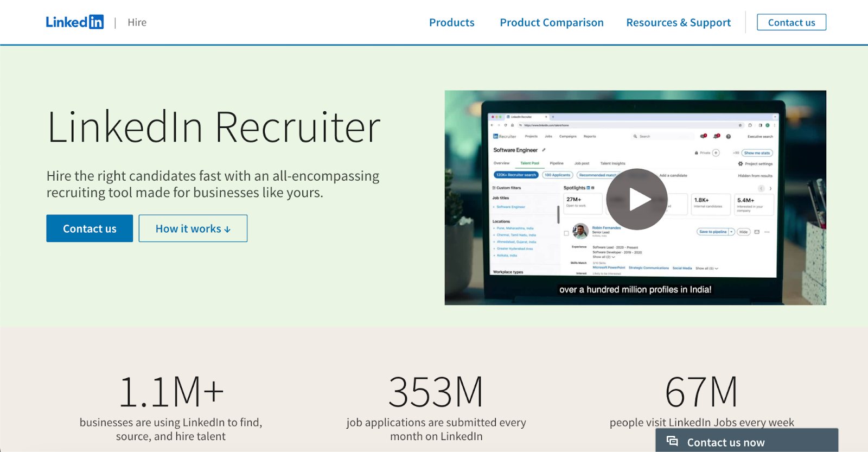The height and width of the screenshot is (452, 868).
Task: Click the 353M statistic
Action: (x=436, y=392)
